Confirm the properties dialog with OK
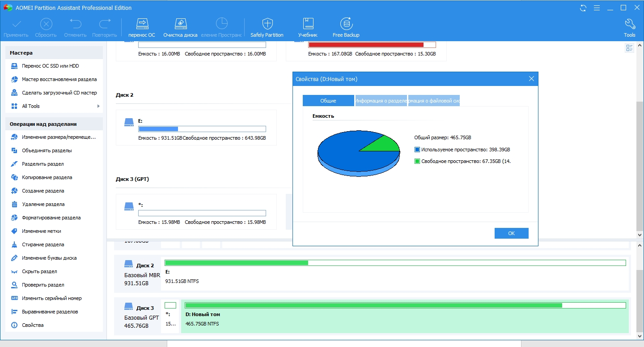The width and height of the screenshot is (644, 347). (x=511, y=233)
